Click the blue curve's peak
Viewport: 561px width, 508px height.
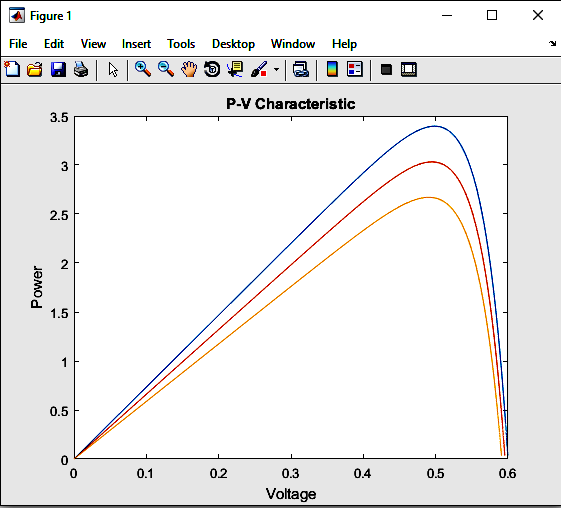coord(435,126)
